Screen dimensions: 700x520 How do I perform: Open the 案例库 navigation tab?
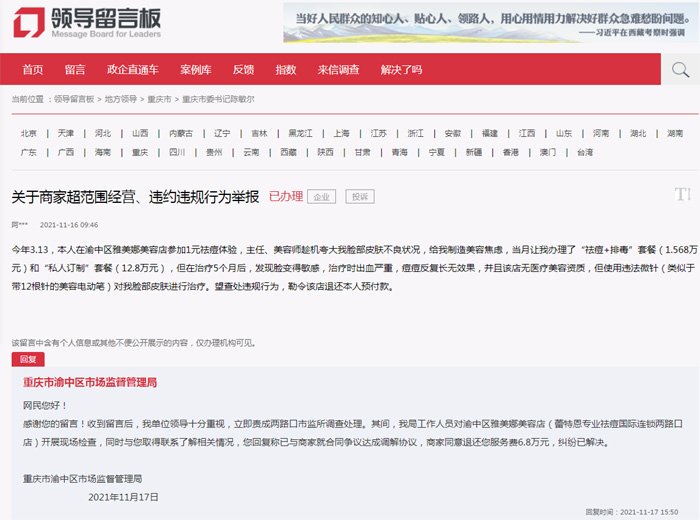(x=195, y=69)
